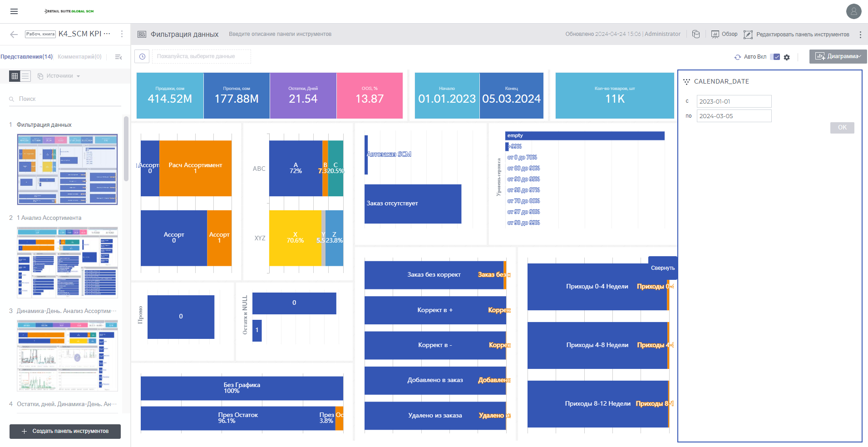Viewport: 868px width, 447px height.
Task: Click the orange Расч Ассортимент block
Action: [195, 168]
